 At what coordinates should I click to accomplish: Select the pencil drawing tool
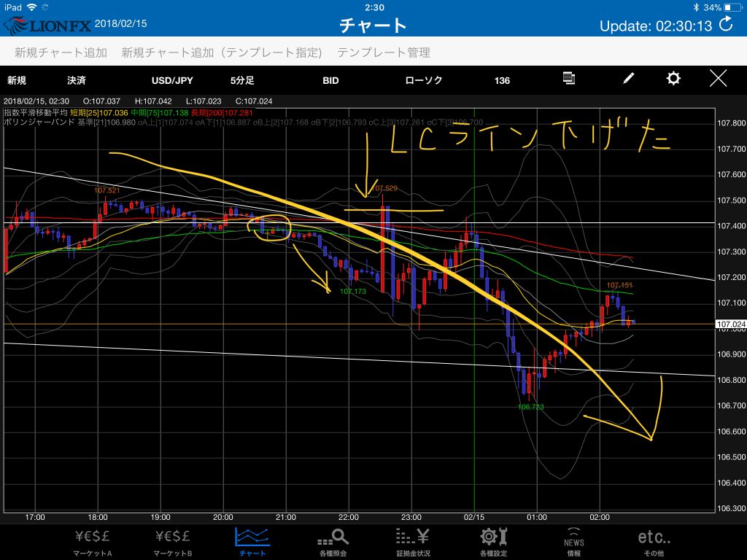click(x=628, y=79)
